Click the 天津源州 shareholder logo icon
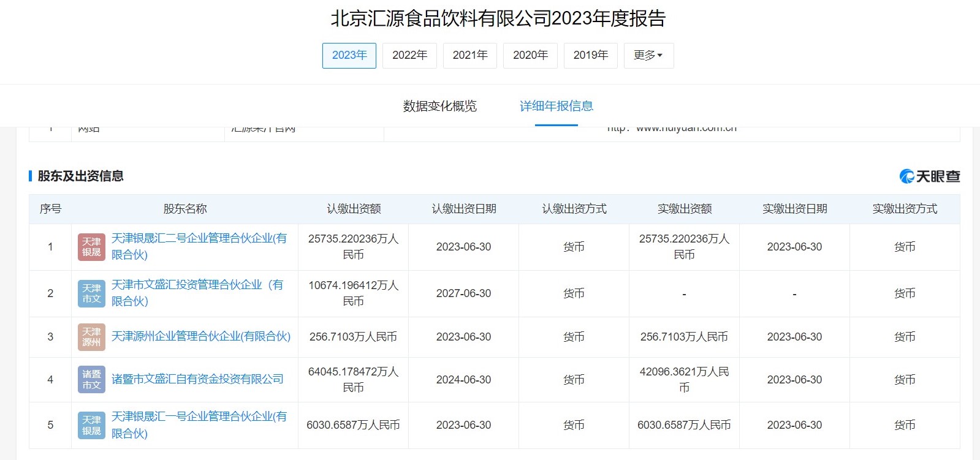The width and height of the screenshot is (980, 460). coord(91,337)
